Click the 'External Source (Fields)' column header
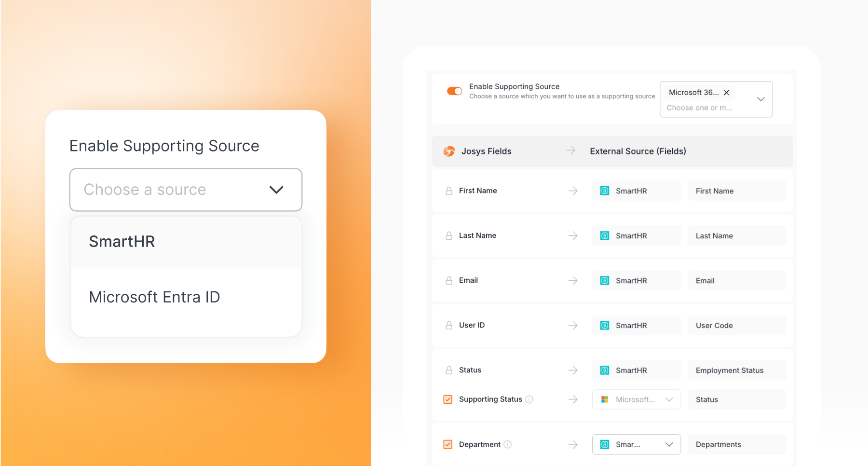This screenshot has width=868, height=466. [x=638, y=151]
